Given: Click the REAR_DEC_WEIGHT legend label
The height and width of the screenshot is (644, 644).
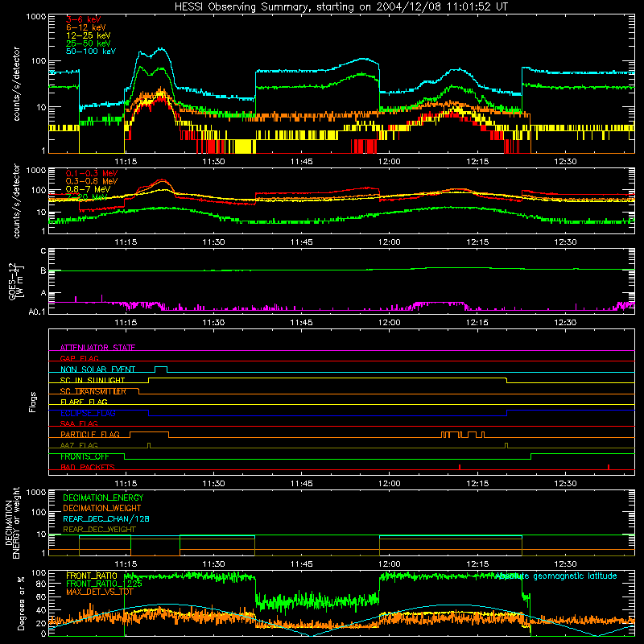Looking at the screenshot, I should point(99,530).
